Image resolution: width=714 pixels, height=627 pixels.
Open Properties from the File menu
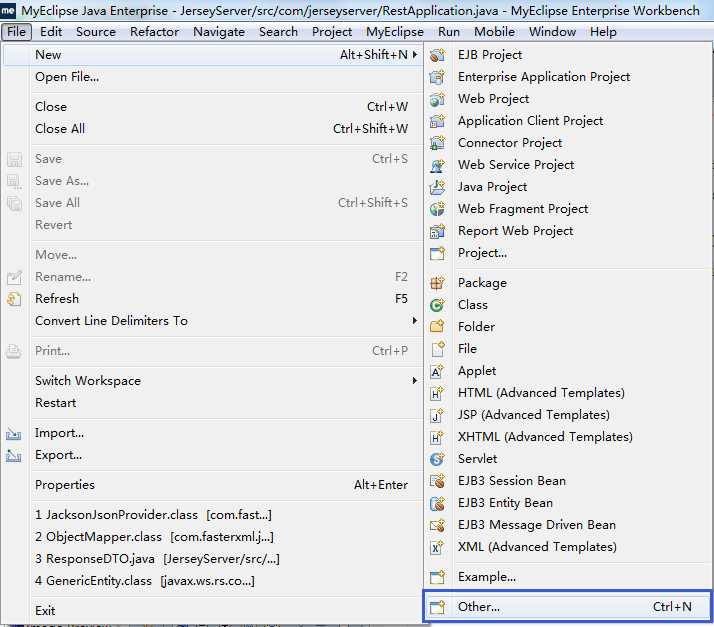coord(214,485)
